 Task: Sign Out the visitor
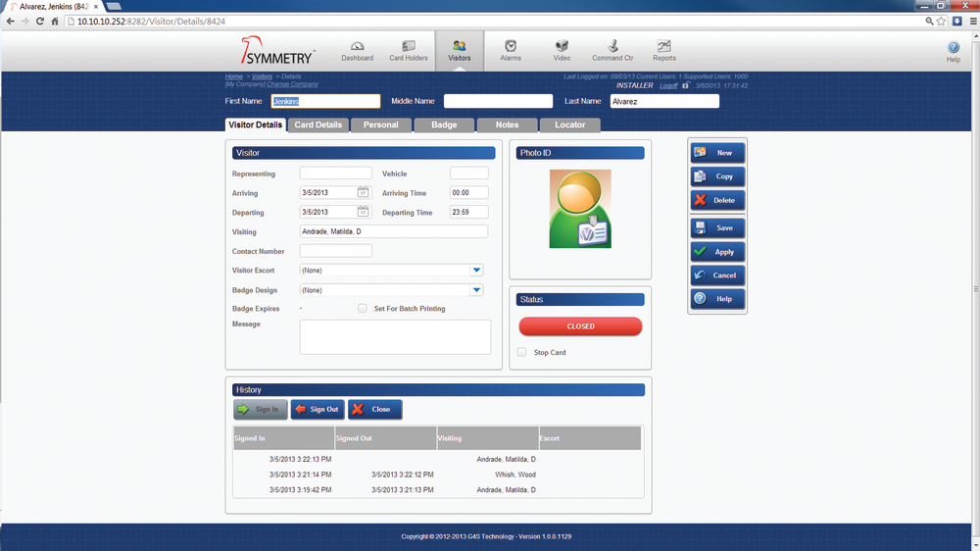coord(318,410)
